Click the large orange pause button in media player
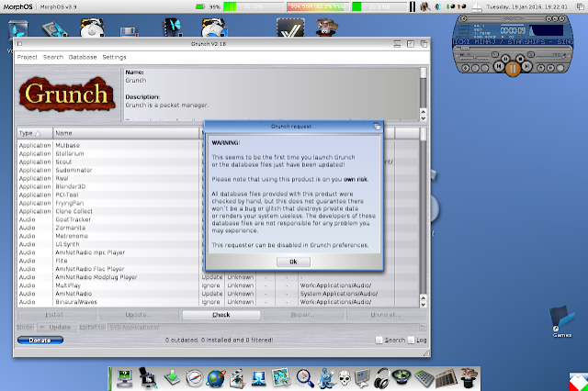This screenshot has height=391, width=588. [x=513, y=66]
